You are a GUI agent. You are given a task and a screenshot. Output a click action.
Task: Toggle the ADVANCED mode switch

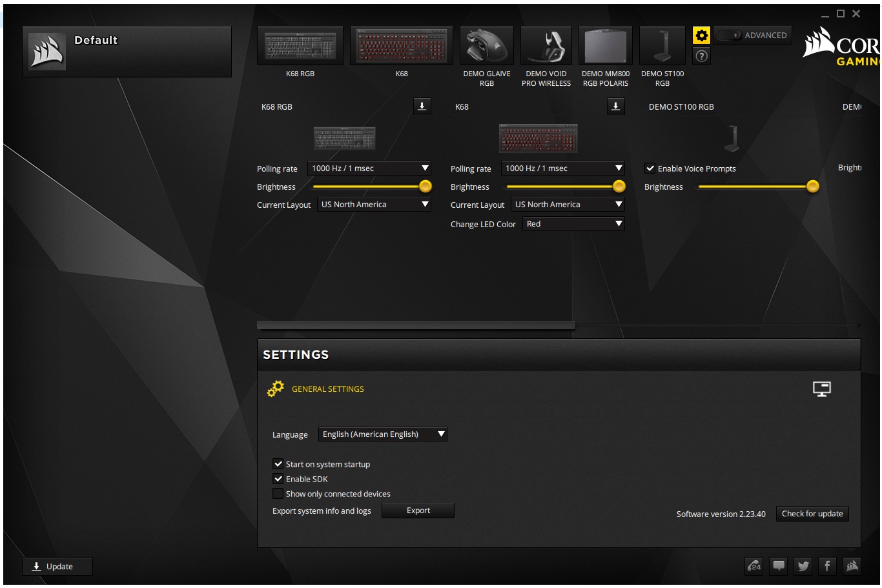point(729,35)
